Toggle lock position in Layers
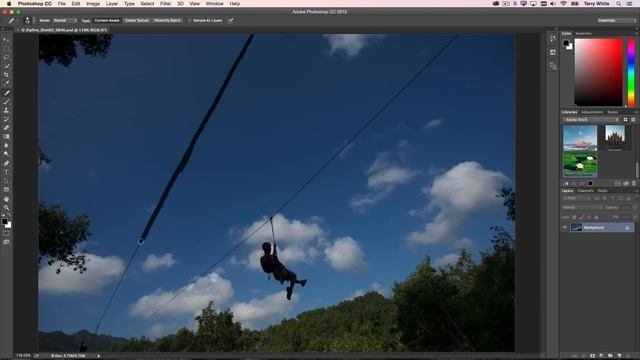 point(589,217)
